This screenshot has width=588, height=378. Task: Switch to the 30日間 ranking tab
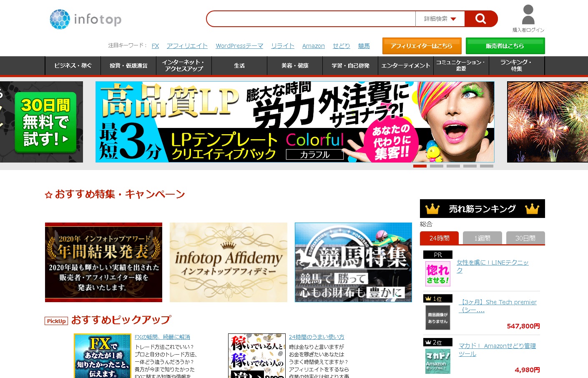pyautogui.click(x=525, y=238)
